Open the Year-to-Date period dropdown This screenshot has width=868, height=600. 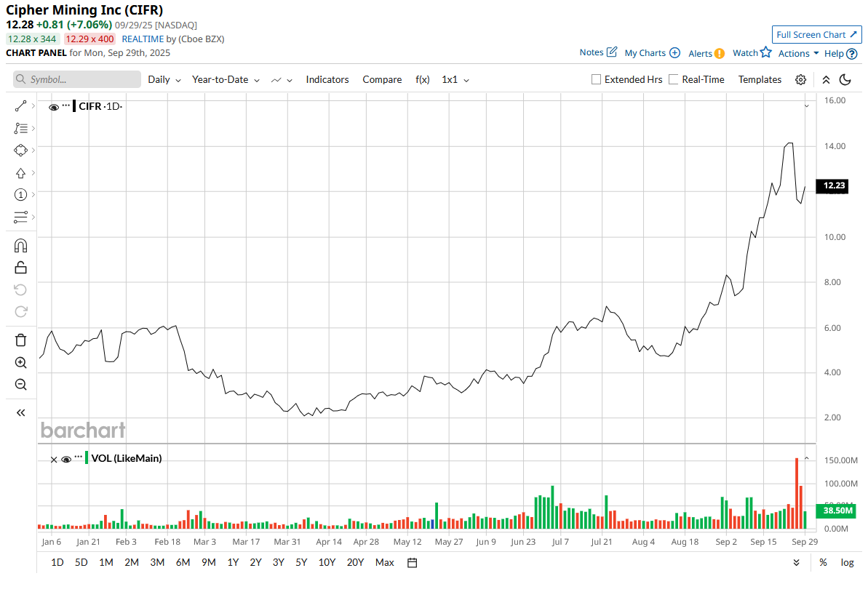pos(226,80)
